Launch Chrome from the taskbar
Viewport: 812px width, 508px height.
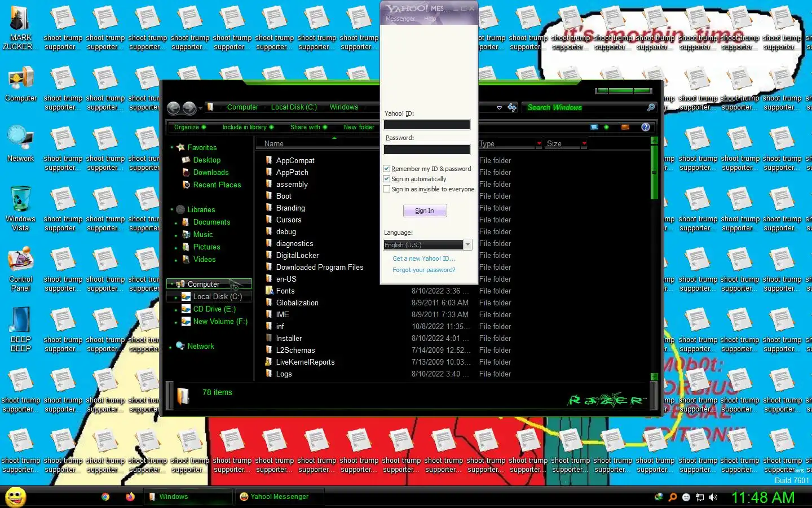coord(105,497)
